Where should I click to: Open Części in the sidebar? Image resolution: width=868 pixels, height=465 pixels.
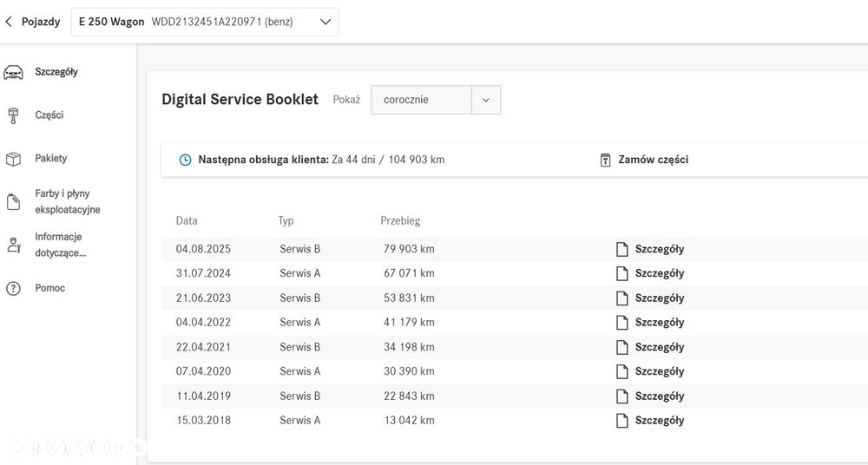(x=49, y=115)
